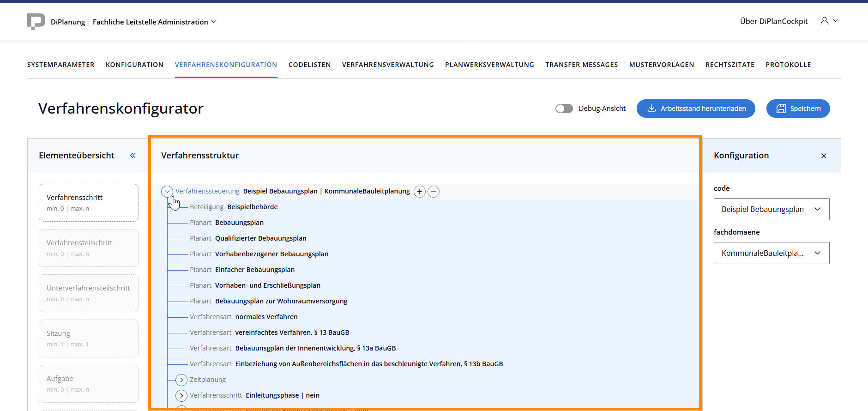This screenshot has height=411, width=868.
Task: Open the Planwerksverwaltung tab
Action: [x=489, y=65]
